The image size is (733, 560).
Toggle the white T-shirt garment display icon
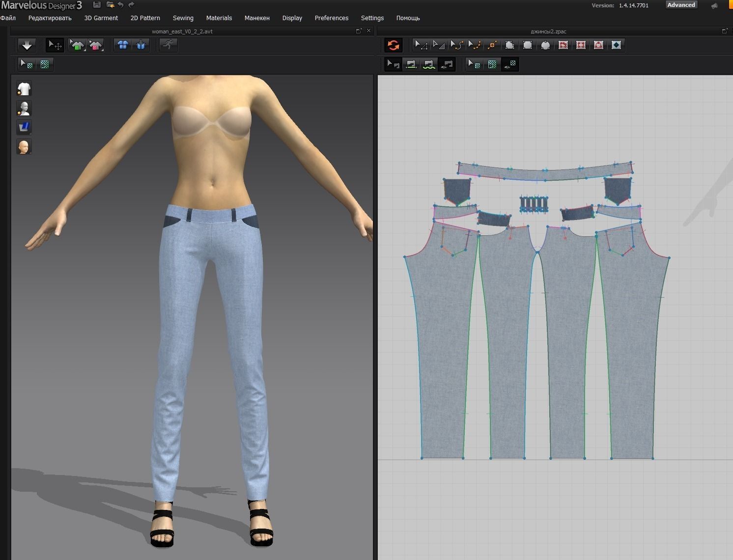pos(24,89)
